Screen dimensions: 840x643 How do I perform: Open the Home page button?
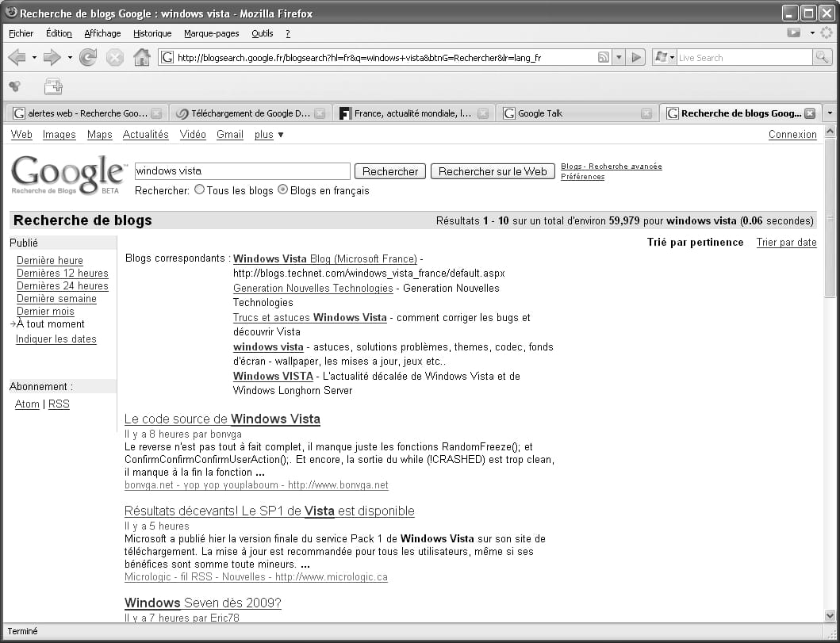tap(142, 57)
